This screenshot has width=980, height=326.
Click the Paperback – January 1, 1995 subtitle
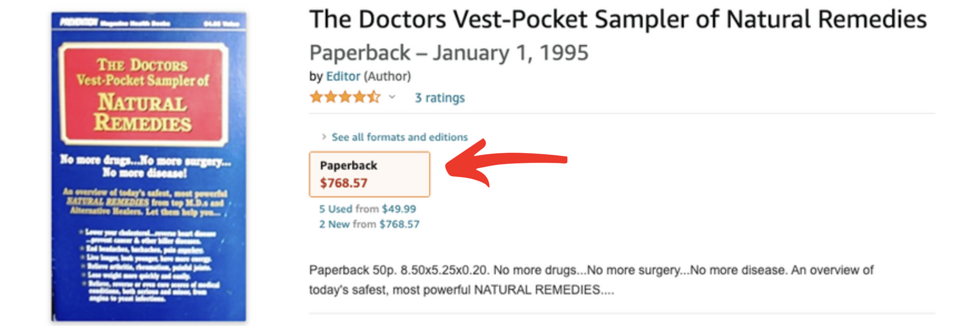[x=449, y=53]
